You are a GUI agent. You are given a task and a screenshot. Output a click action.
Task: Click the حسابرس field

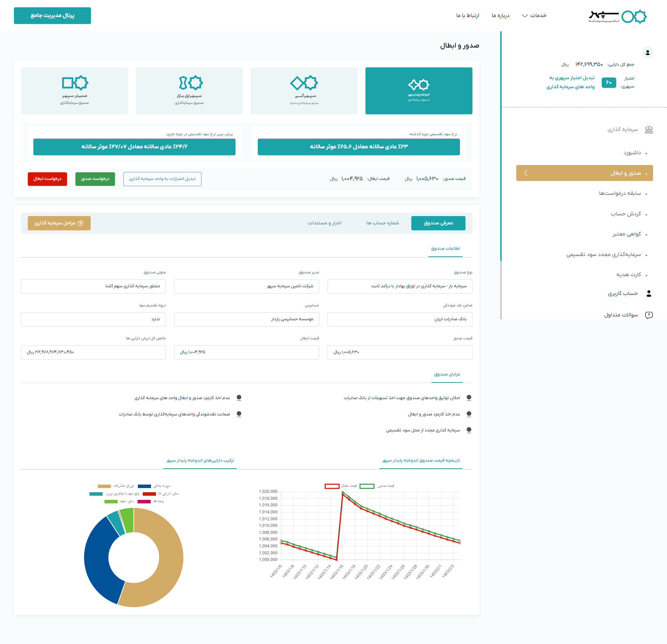(x=247, y=319)
